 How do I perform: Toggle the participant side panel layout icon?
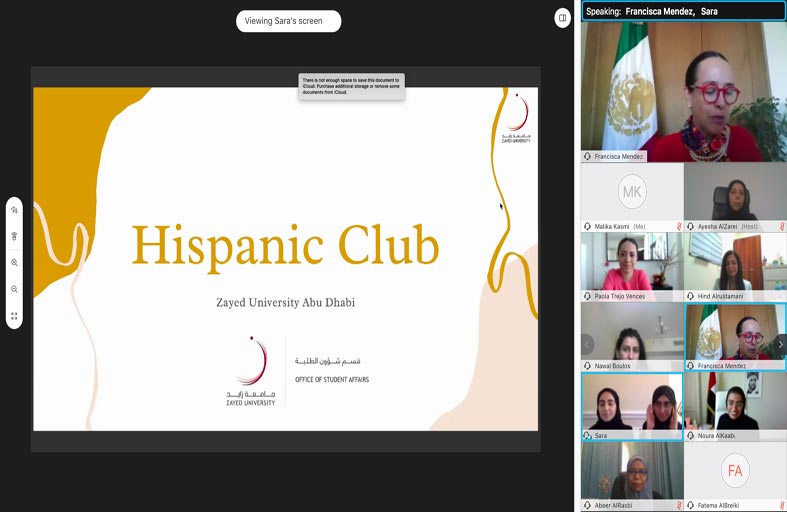pos(563,18)
